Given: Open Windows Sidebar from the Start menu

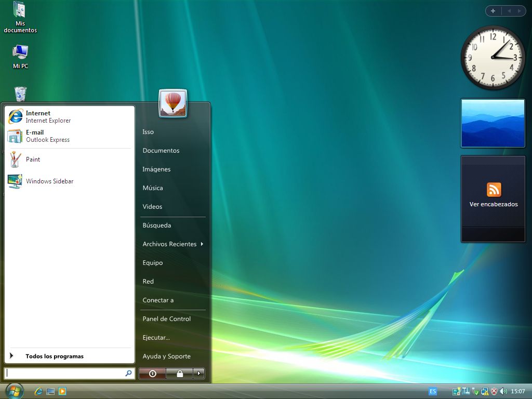Looking at the screenshot, I should tap(50, 181).
